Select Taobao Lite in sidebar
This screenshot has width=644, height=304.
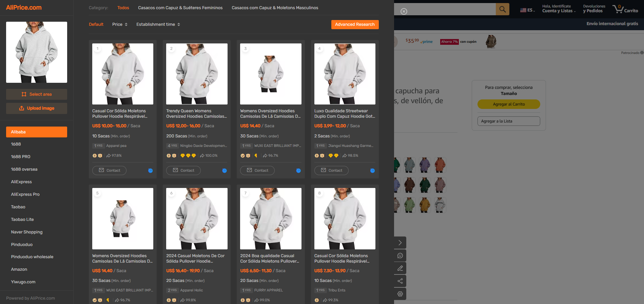37,220
